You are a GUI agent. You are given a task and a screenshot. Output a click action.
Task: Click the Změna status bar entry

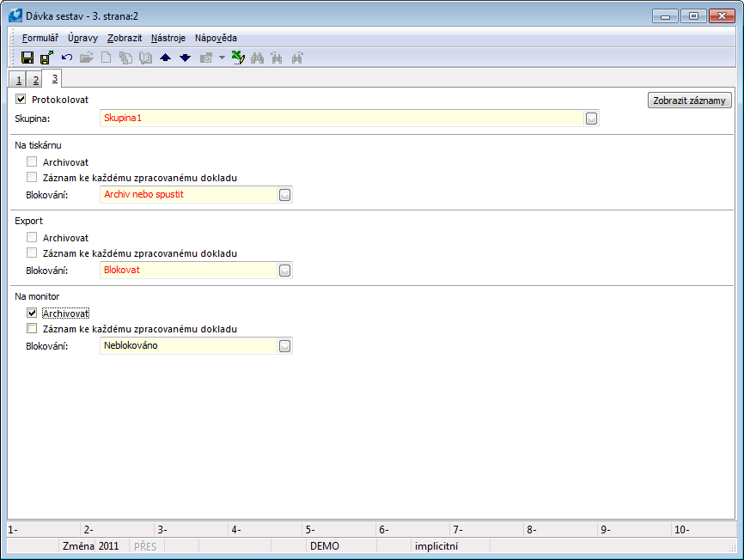click(x=78, y=545)
